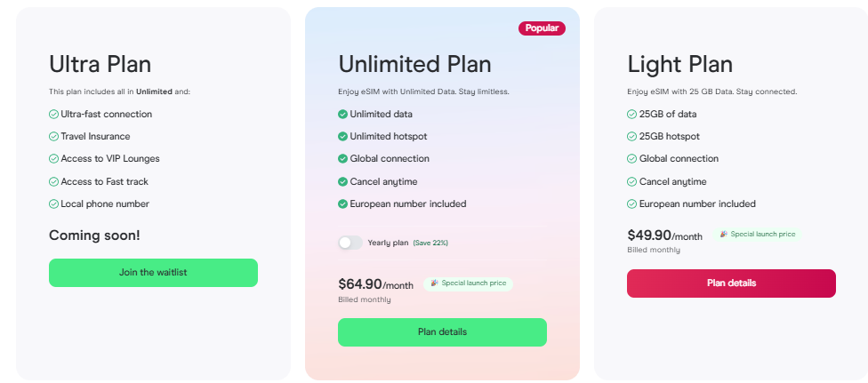Open Unlimited Plan details with green button
868x383 pixels.
point(442,332)
